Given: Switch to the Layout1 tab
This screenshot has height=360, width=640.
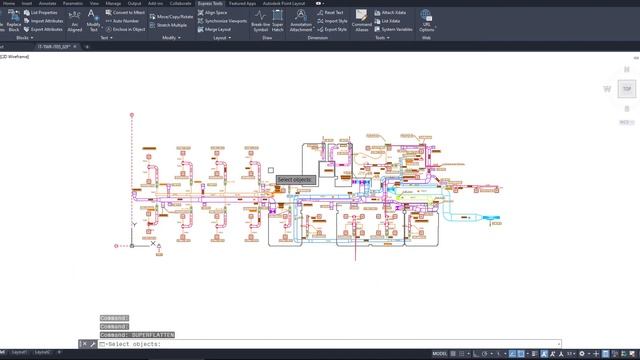Looking at the screenshot, I should click(19, 352).
